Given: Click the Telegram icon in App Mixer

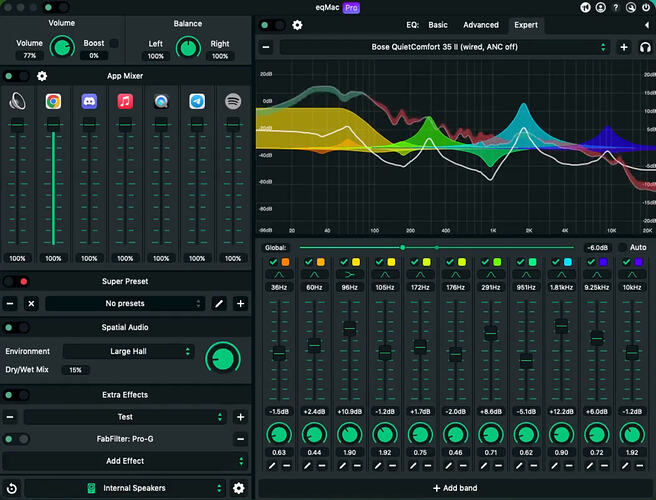Looking at the screenshot, I should click(x=197, y=101).
